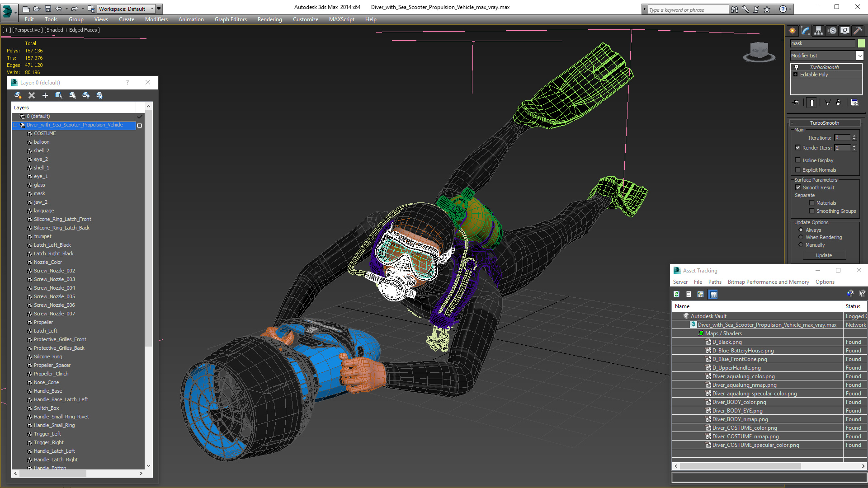
Task: Save the file using the floppy icon
Action: (x=47, y=9)
